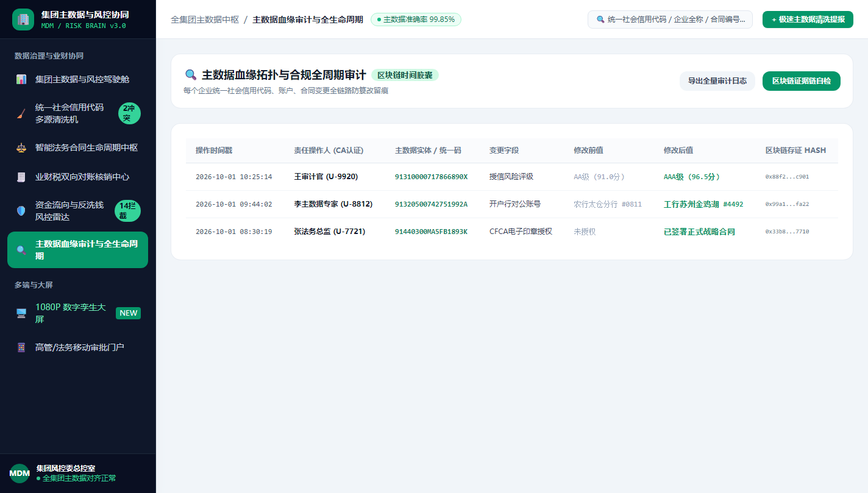Click the shield icon for 资金流向与反洗钱风控雷达
Screen dimensions: 868x493
pos(21,211)
